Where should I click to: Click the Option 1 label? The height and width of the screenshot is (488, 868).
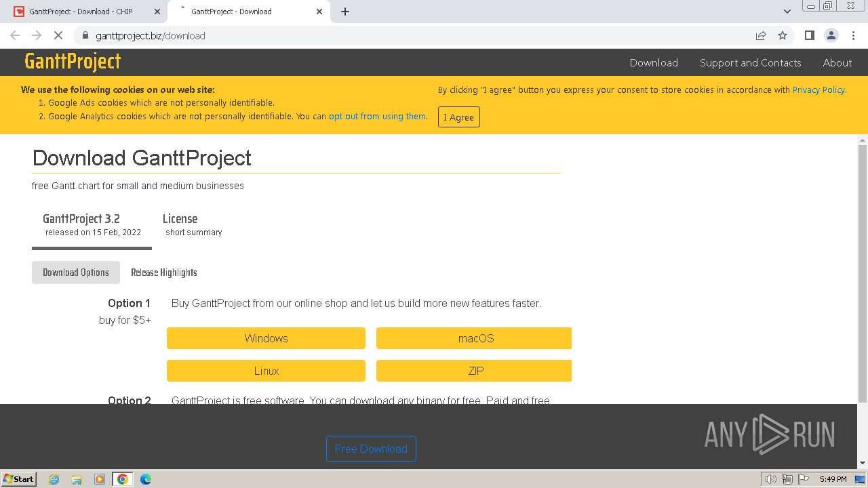click(x=129, y=303)
